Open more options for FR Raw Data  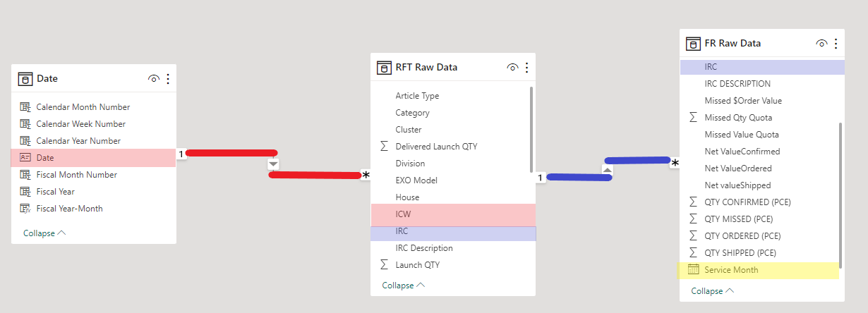836,44
